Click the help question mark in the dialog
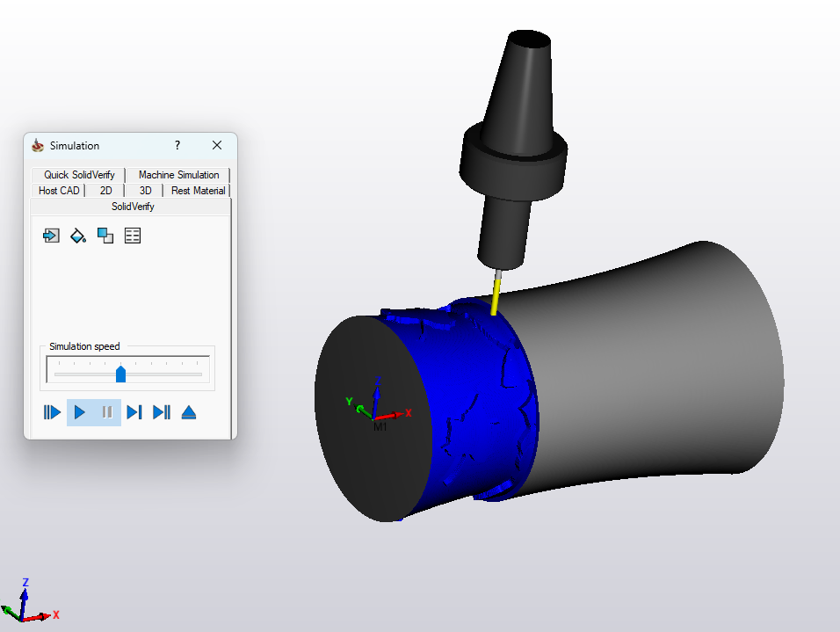This screenshot has height=632, width=840. 177,145
